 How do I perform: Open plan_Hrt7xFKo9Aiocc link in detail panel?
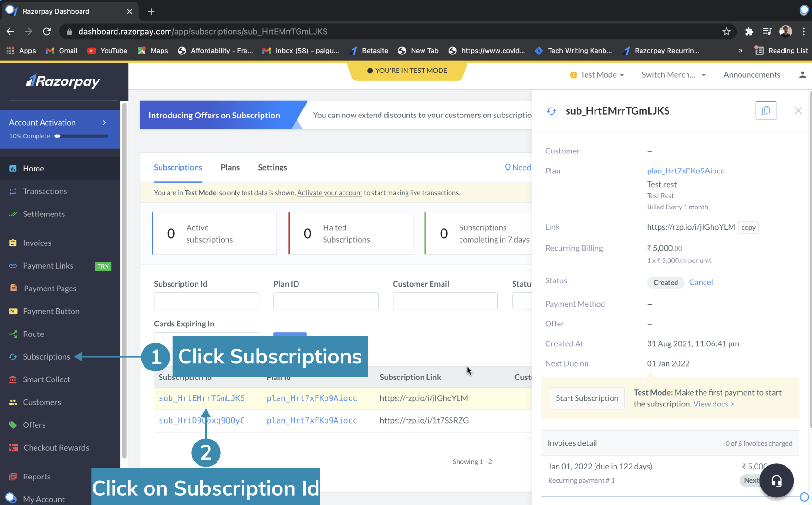[x=686, y=171]
